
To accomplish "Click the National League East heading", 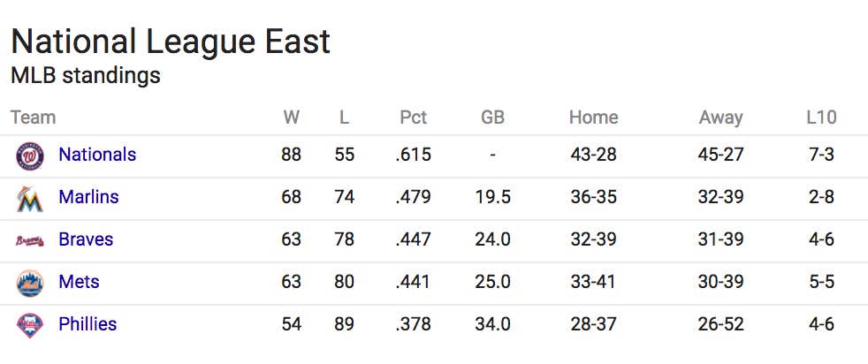I will pos(171,42).
